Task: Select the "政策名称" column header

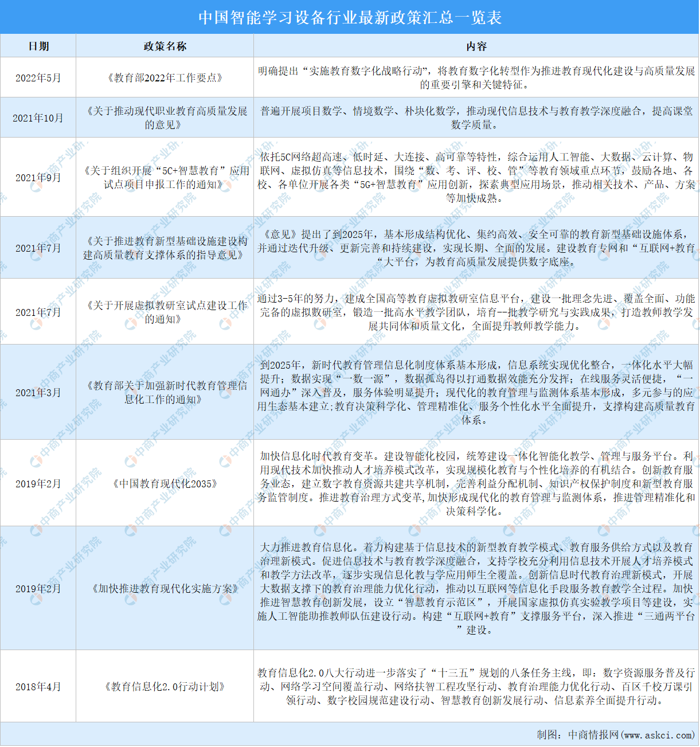Action: pos(165,46)
